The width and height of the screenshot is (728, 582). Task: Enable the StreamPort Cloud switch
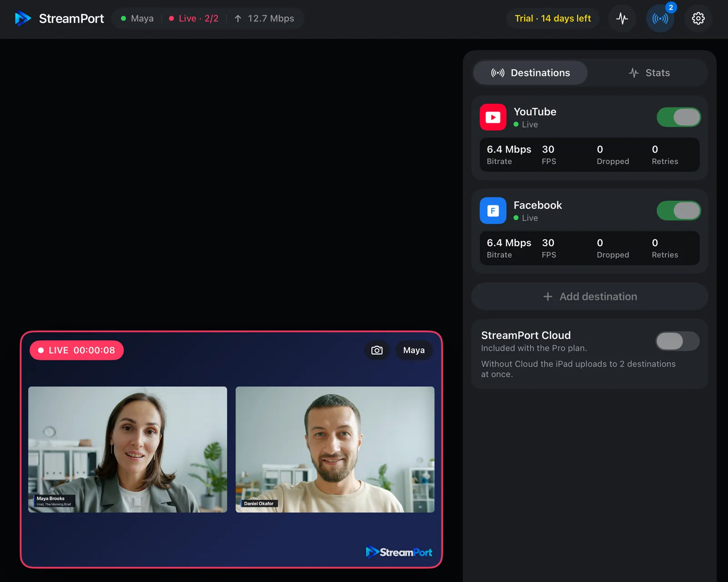677,341
